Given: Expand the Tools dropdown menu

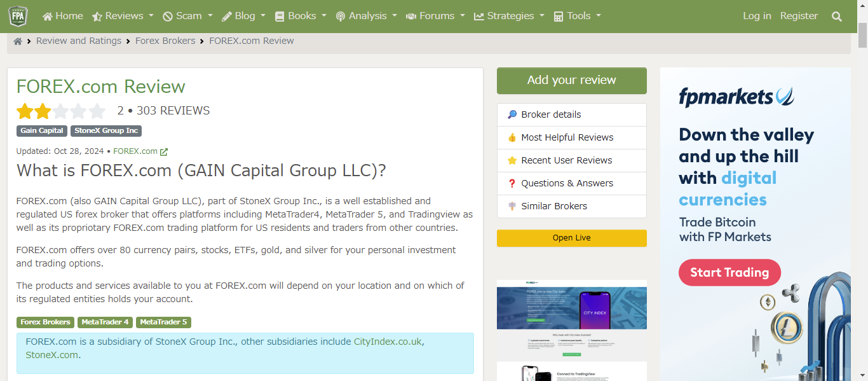Looking at the screenshot, I should click(x=577, y=16).
